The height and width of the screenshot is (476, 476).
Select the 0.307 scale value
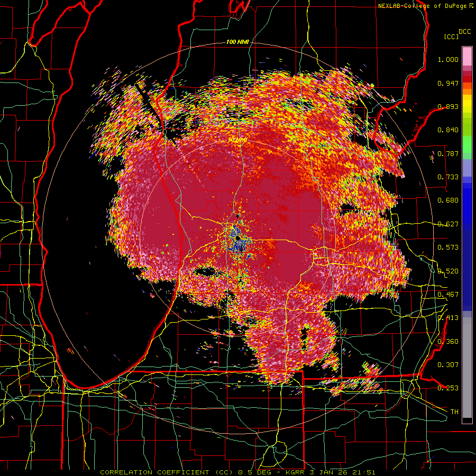point(448,365)
